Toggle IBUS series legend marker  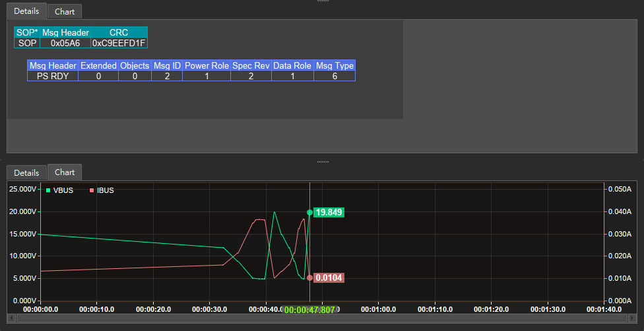click(x=92, y=190)
